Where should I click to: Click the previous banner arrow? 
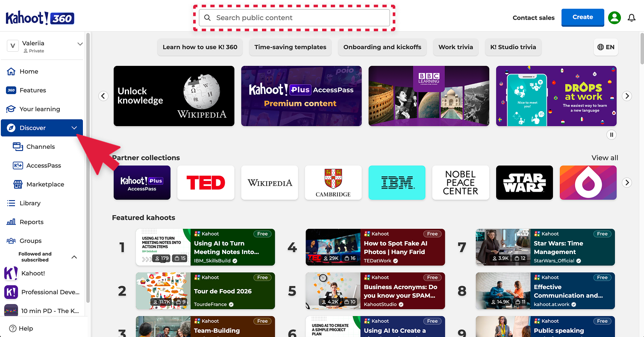[103, 96]
